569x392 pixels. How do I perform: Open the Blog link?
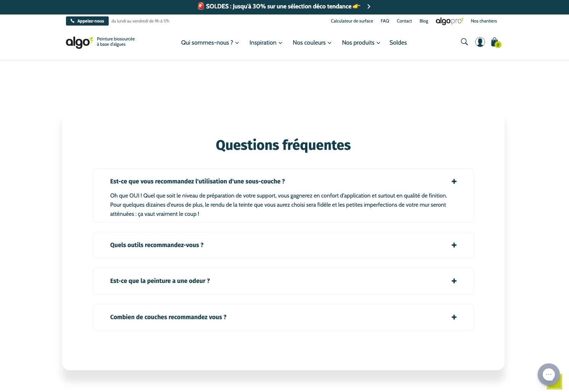point(424,21)
